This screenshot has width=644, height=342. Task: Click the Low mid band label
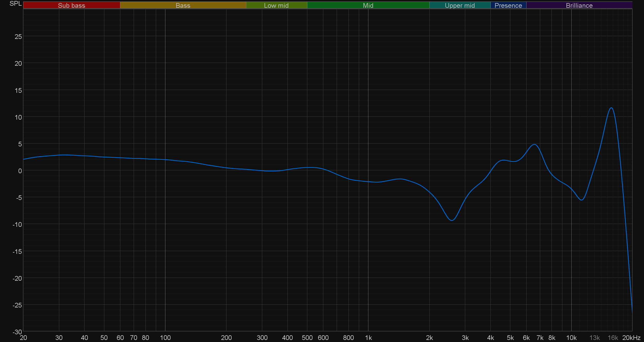click(x=276, y=5)
